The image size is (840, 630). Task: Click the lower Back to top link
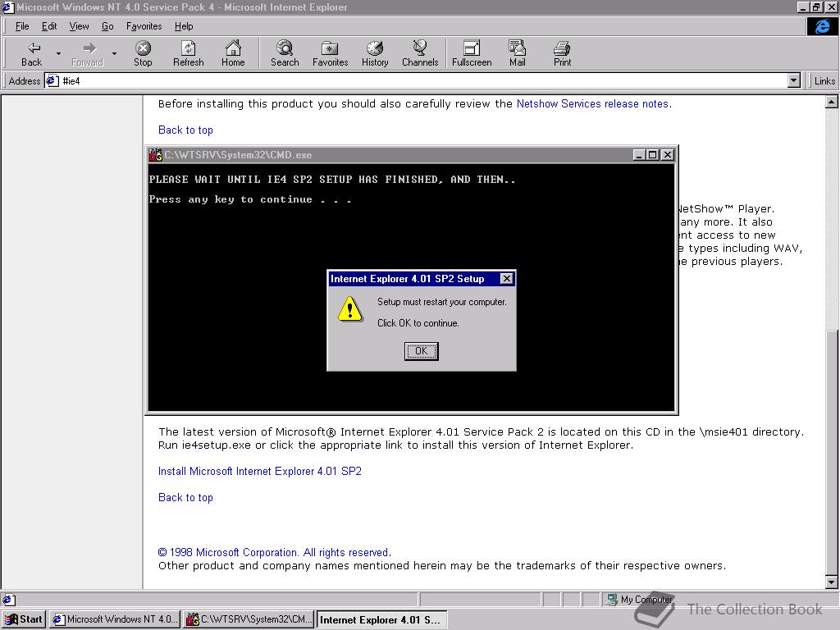click(185, 498)
